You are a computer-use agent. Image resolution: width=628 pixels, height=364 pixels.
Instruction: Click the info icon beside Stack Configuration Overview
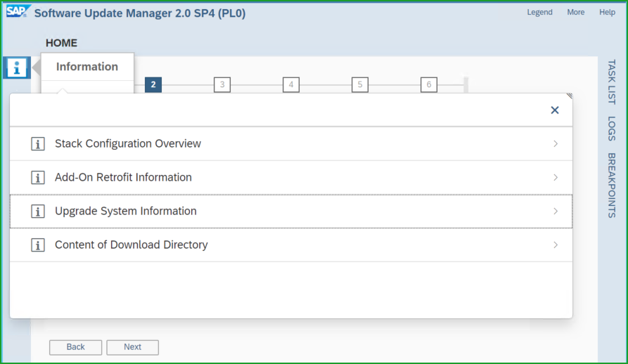tap(38, 143)
